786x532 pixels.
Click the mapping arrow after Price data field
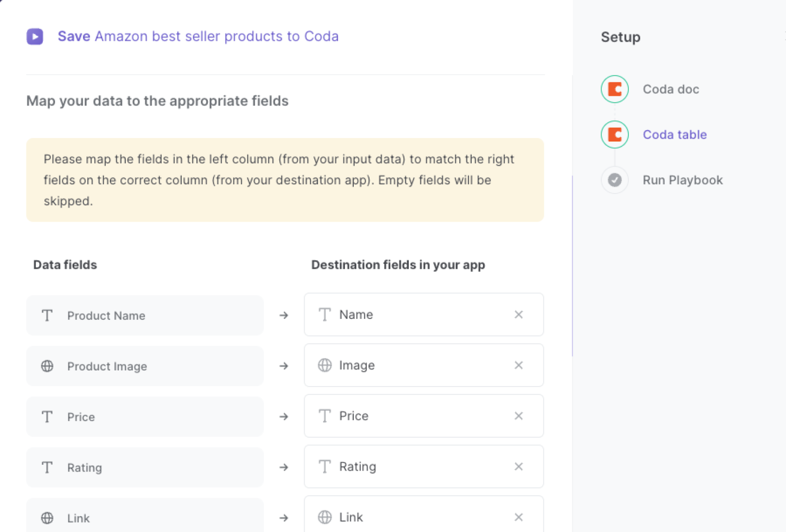click(x=283, y=417)
